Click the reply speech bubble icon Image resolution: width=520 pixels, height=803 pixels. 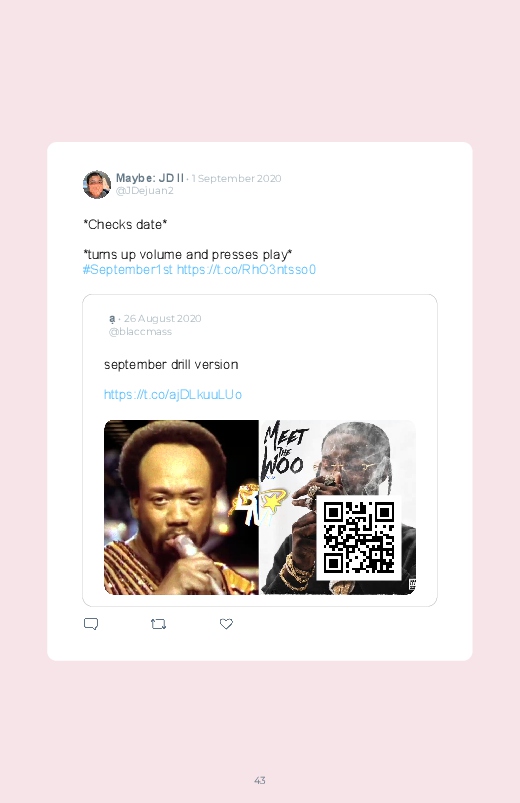coord(91,624)
